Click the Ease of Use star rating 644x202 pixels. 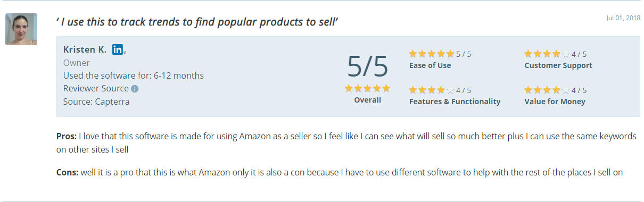[x=431, y=54]
